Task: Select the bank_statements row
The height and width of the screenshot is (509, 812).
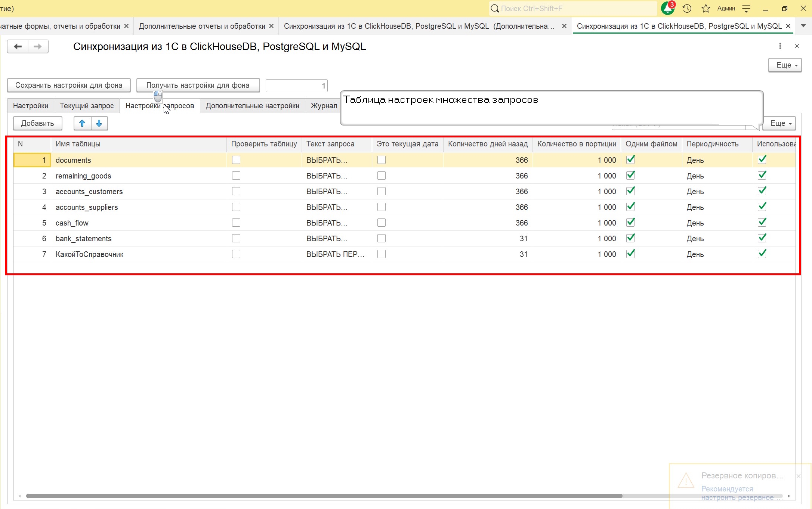Action: pyautogui.click(x=404, y=239)
